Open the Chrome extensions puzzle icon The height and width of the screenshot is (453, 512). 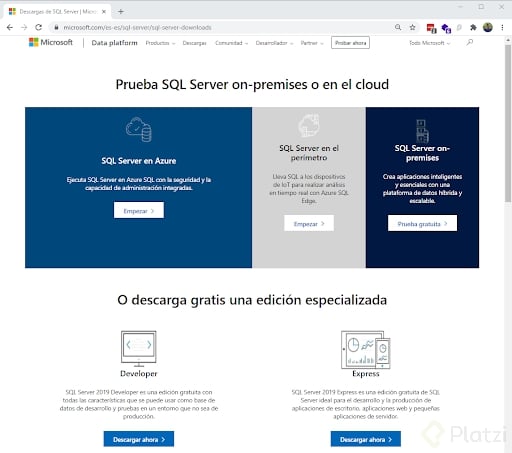473,27
